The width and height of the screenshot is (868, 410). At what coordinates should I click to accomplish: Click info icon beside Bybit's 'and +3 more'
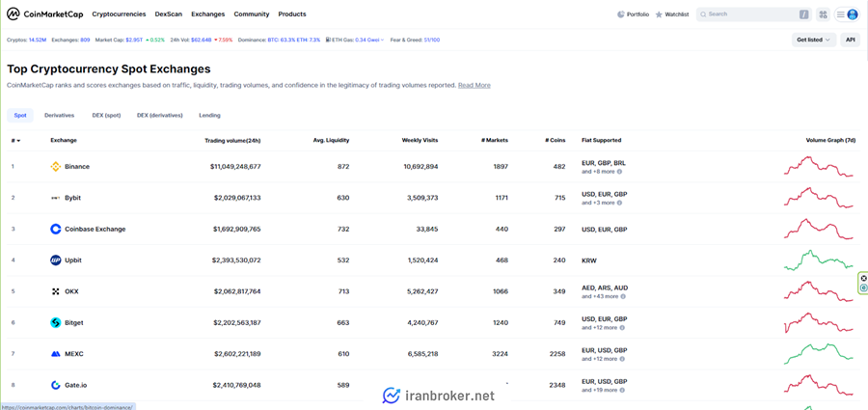[x=619, y=203]
